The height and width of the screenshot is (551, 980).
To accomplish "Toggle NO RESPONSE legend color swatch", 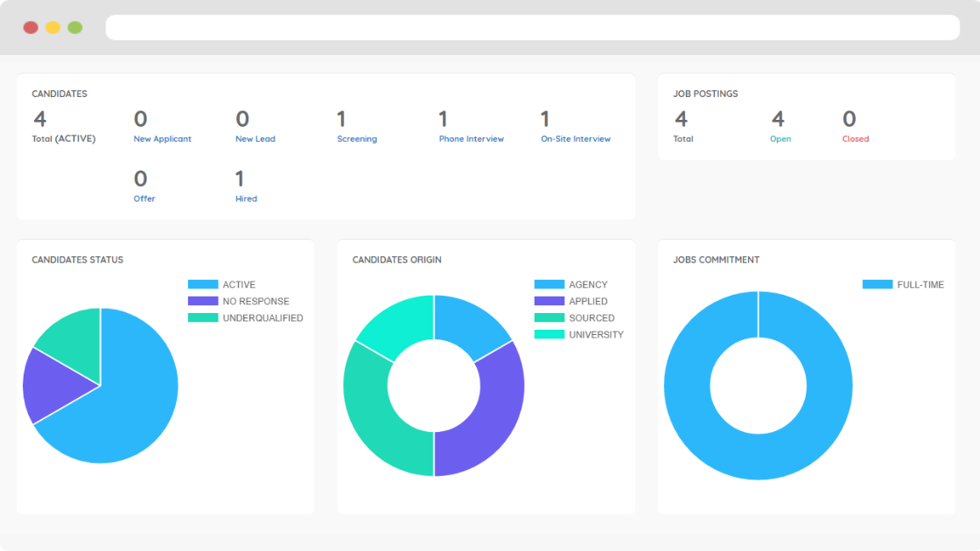I will (x=202, y=301).
